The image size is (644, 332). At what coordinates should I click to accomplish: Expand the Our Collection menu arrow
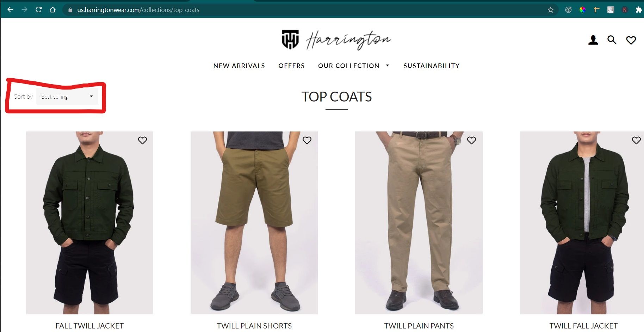[388, 66]
